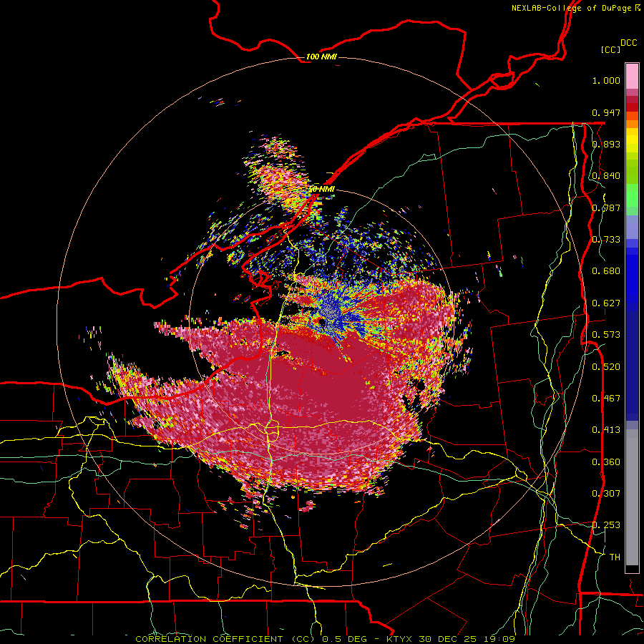Click the TH threshold label in legend
Viewport: 644px width, 644px height.
pyautogui.click(x=615, y=557)
